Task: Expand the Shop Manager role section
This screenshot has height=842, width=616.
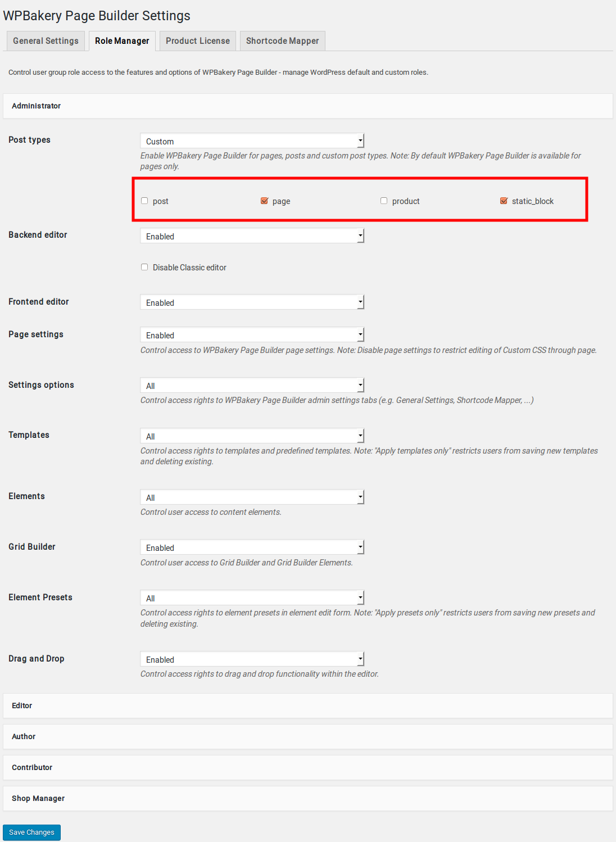Action: pos(308,798)
